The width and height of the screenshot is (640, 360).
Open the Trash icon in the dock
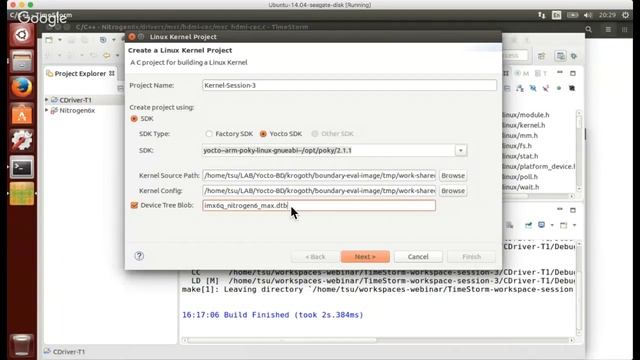pos(22,345)
